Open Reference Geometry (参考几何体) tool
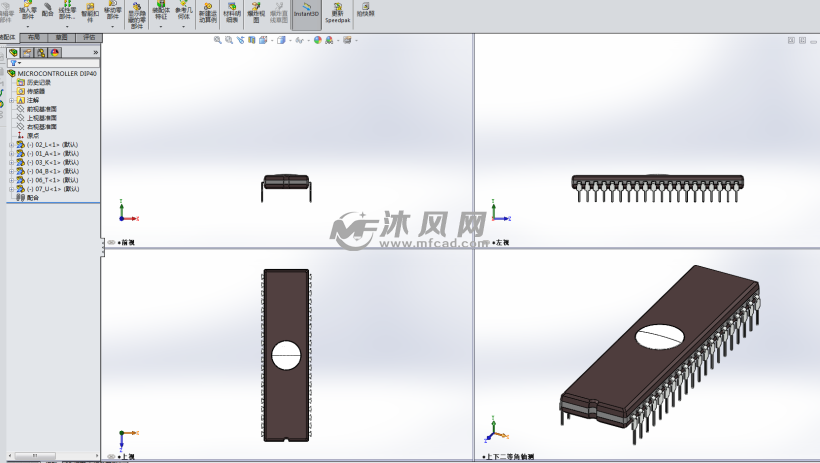Image resolution: width=820 pixels, height=463 pixels. [184, 10]
